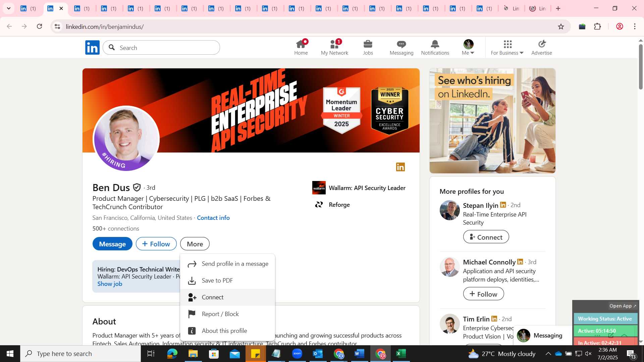Viewport: 644px width, 362px height.
Task: Open the Messaging overlay bar
Action: click(543, 336)
